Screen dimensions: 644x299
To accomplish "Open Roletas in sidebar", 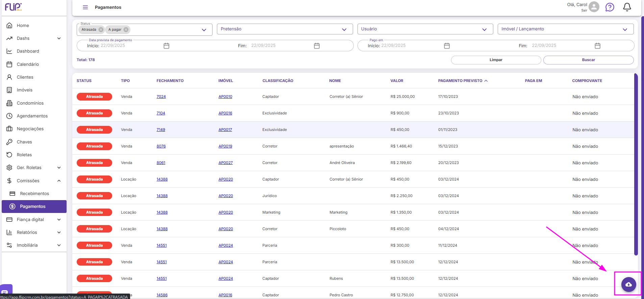I will [34, 155].
